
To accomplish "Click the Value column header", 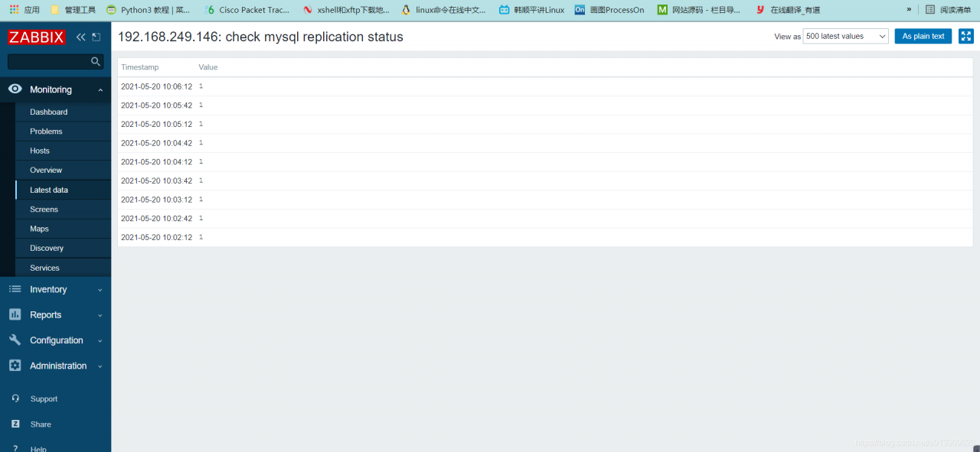I will coord(208,67).
